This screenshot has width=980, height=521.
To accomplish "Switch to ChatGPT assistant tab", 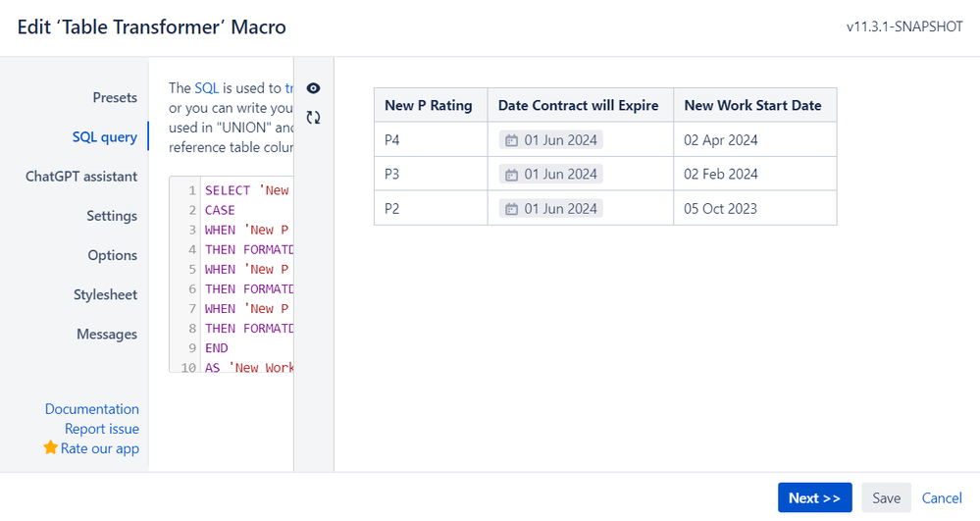I will 81,177.
